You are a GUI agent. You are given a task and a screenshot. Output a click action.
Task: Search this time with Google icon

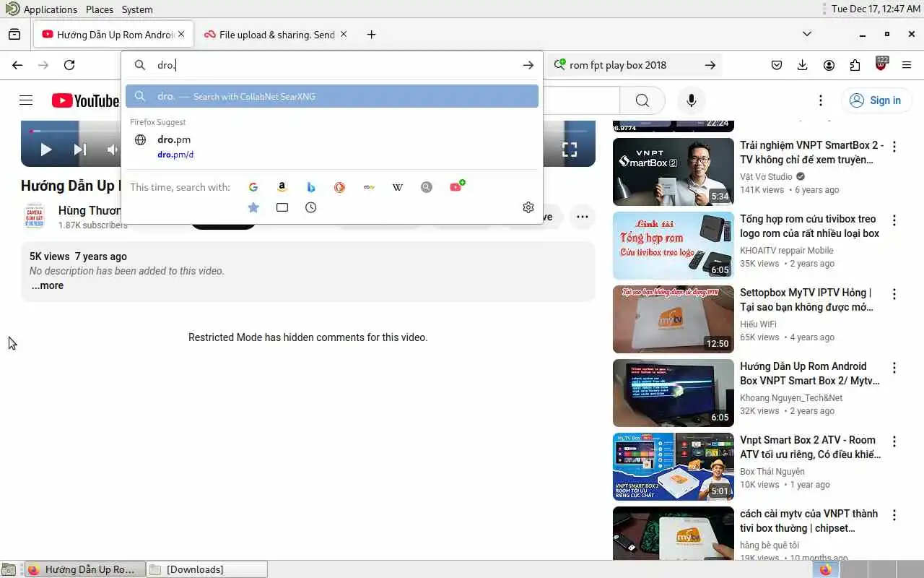click(x=253, y=187)
